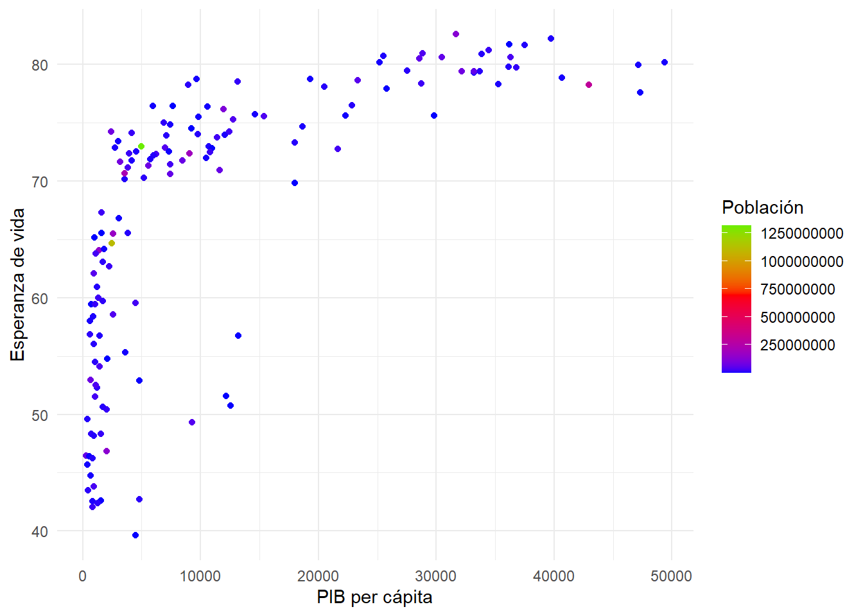Click the rightmost data point near 50000
This screenshot has width=863, height=616.
pos(665,62)
